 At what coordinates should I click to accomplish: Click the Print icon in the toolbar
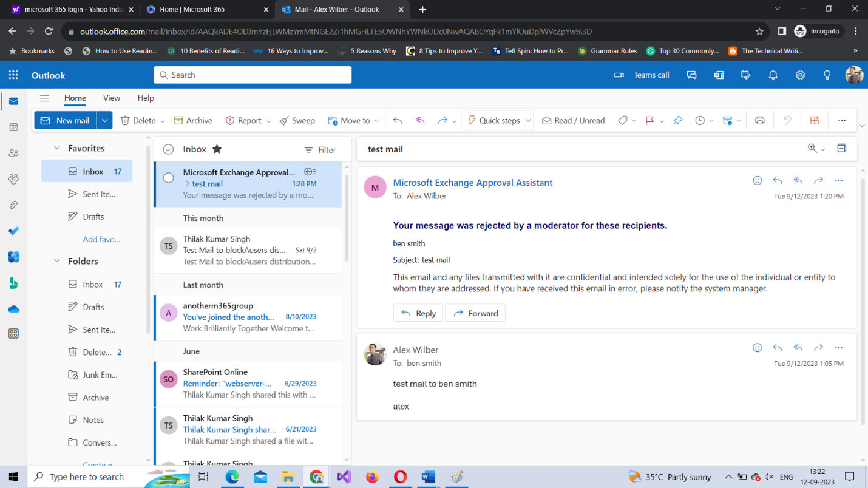pyautogui.click(x=759, y=120)
